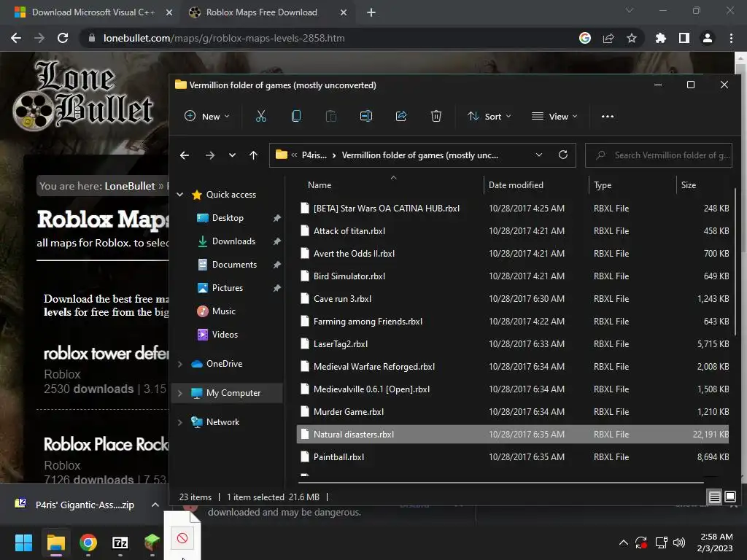Select Downloads in Quick access
747x560 pixels.
coord(233,241)
